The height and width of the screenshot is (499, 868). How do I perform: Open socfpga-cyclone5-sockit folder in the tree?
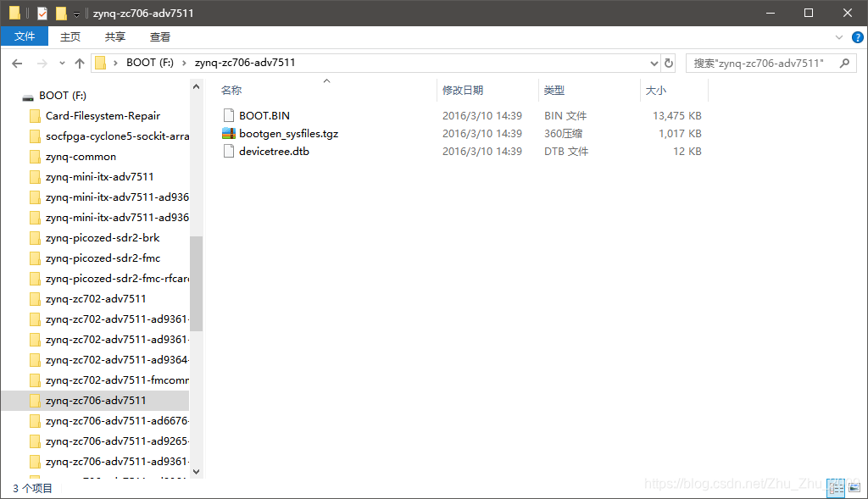(117, 136)
